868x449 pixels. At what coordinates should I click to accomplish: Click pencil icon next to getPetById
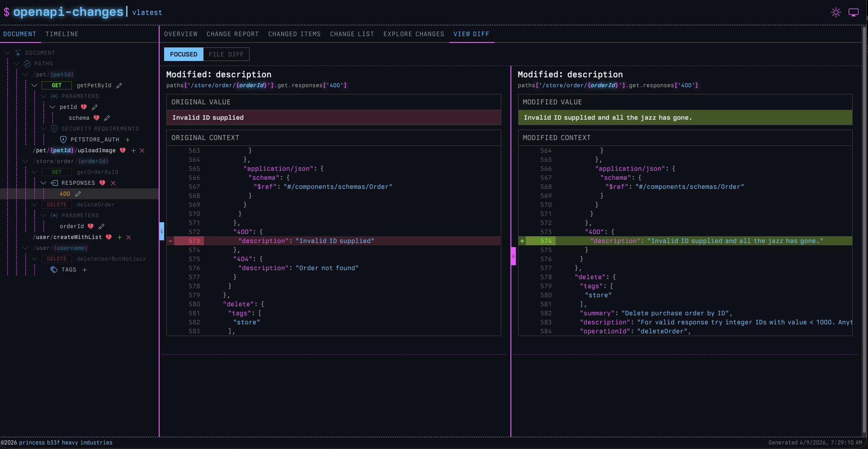(x=119, y=85)
